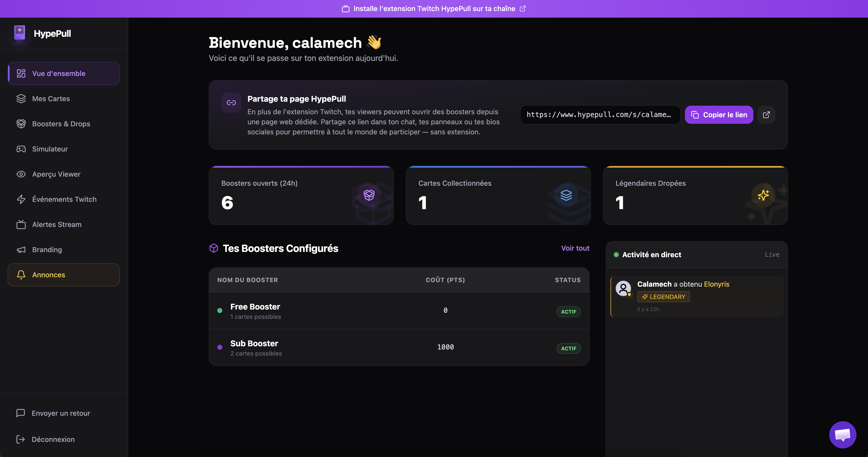Image resolution: width=868 pixels, height=457 pixels.
Task: Open Boosters & Drops section
Action: coord(64,124)
